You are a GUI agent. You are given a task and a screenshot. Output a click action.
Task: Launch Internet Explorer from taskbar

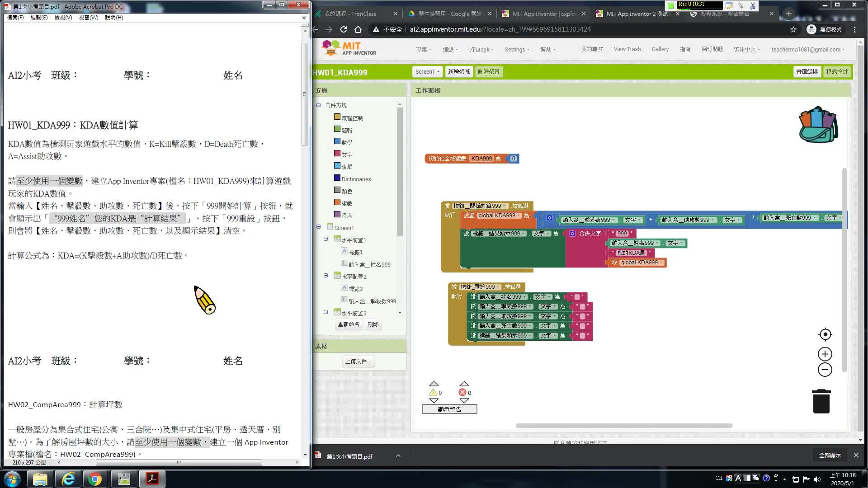click(68, 479)
